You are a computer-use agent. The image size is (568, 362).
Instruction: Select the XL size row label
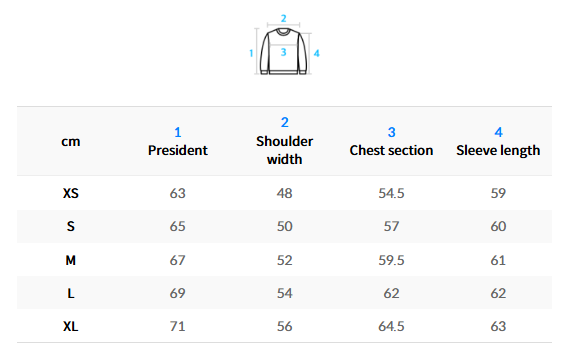point(71,326)
